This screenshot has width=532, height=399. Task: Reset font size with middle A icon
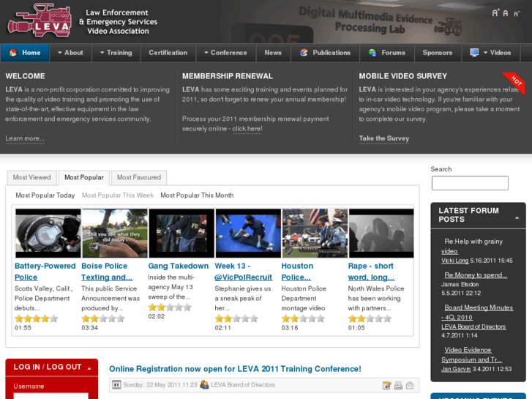click(506, 13)
